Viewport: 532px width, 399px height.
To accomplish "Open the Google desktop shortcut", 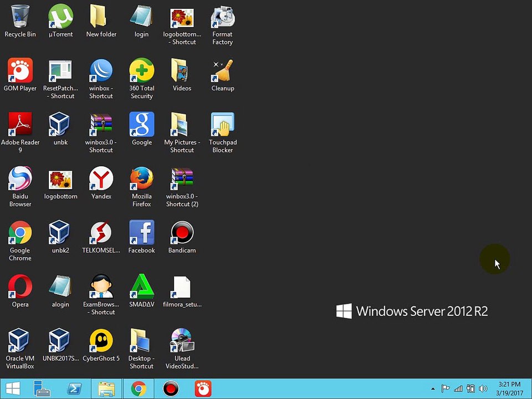I will point(141,128).
